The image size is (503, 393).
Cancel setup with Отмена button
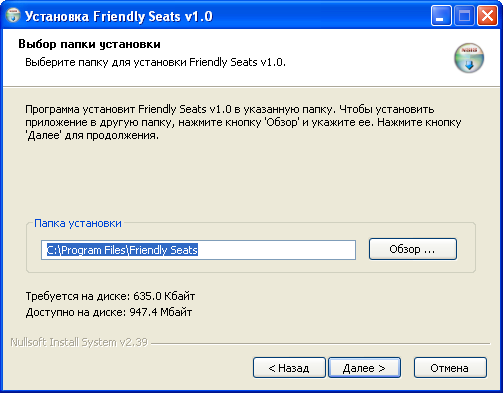[450, 368]
